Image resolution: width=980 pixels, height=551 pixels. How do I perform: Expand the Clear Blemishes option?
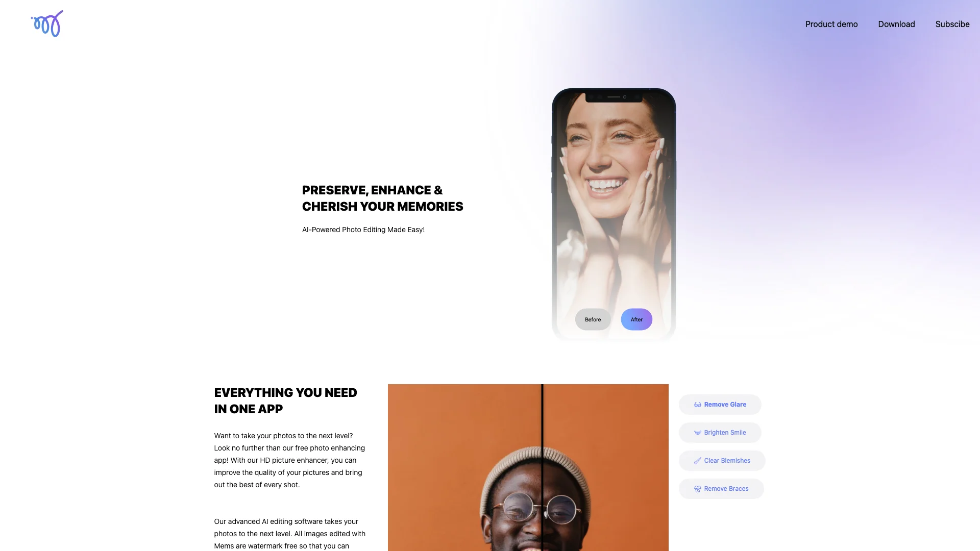coord(722,460)
